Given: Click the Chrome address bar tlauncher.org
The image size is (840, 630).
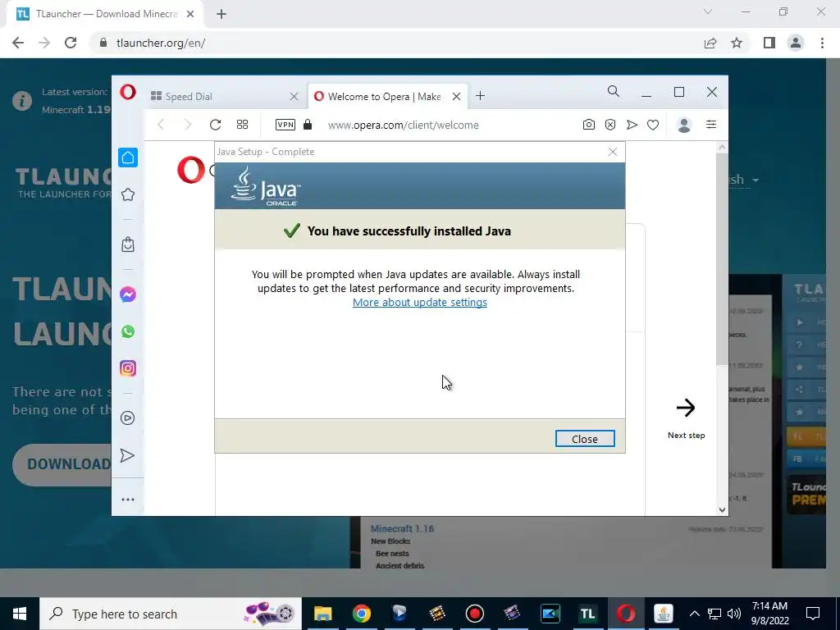Looking at the screenshot, I should pos(161,43).
